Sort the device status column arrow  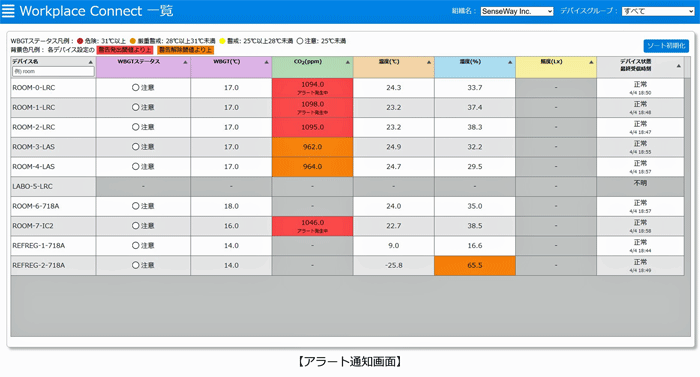679,66
